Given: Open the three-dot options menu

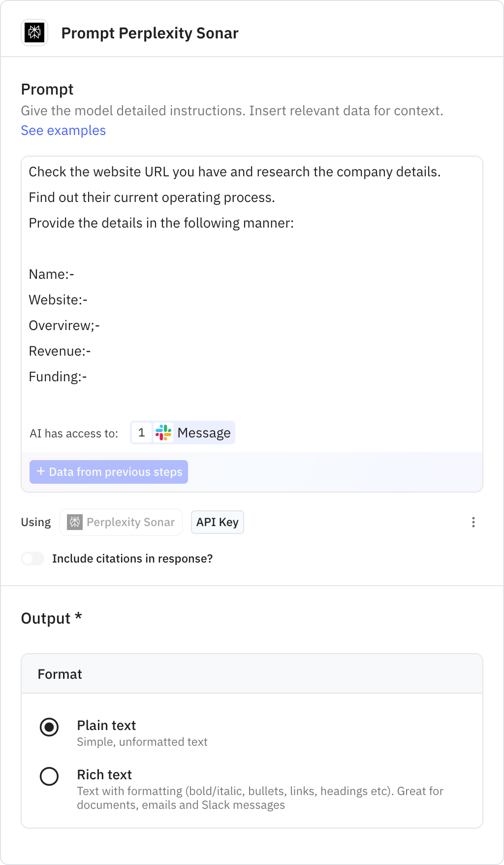Looking at the screenshot, I should (x=473, y=522).
